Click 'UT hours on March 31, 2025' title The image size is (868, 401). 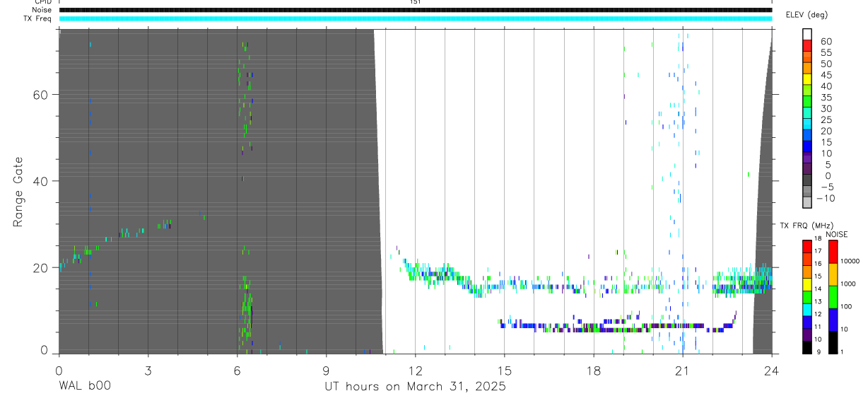pyautogui.click(x=415, y=386)
